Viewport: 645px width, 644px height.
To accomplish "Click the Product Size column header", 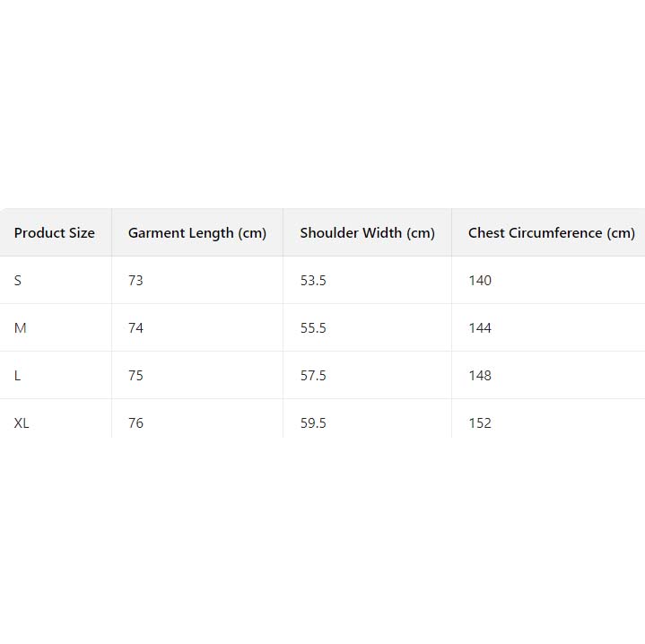I will [x=55, y=233].
